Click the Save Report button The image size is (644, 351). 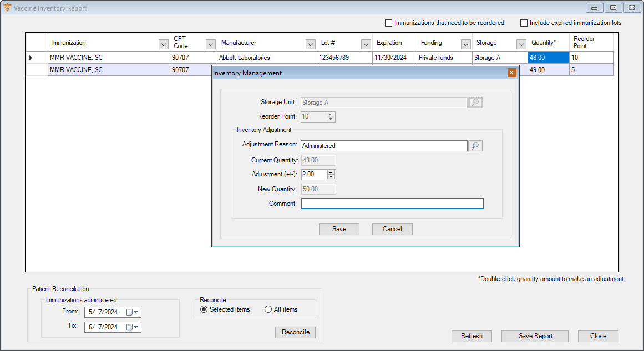point(535,336)
